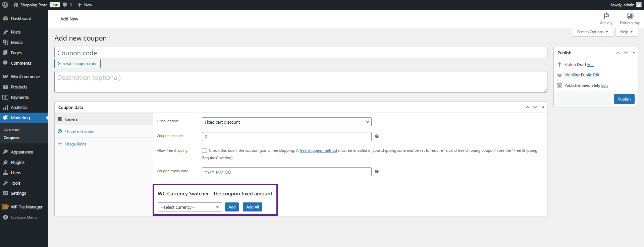Image resolution: width=644 pixels, height=247 pixels.
Task: Focus the Coupon code field
Action: (x=301, y=53)
